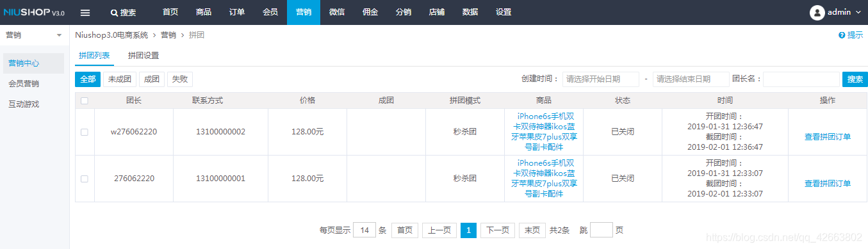The image size is (868, 249).
Task: Switch to the 拼团列表 tab
Action: point(94,56)
